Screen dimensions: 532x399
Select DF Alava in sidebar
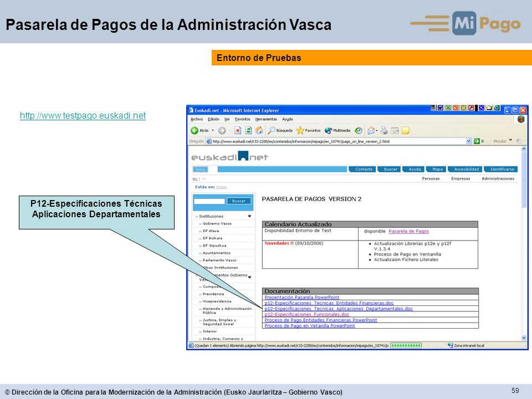(x=211, y=231)
